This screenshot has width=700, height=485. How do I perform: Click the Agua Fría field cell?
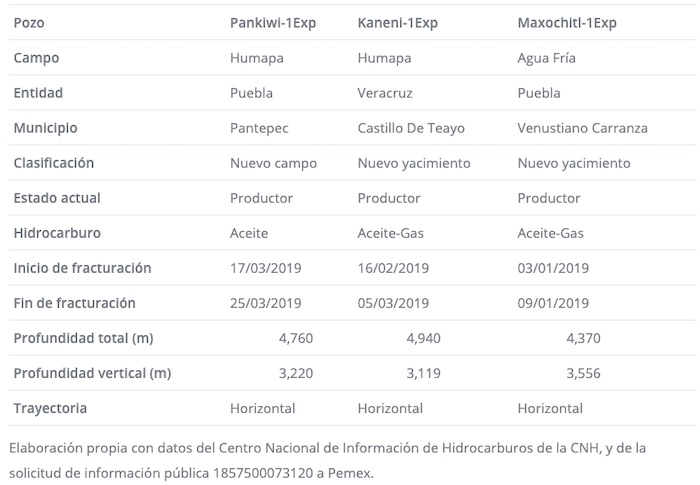(x=546, y=58)
